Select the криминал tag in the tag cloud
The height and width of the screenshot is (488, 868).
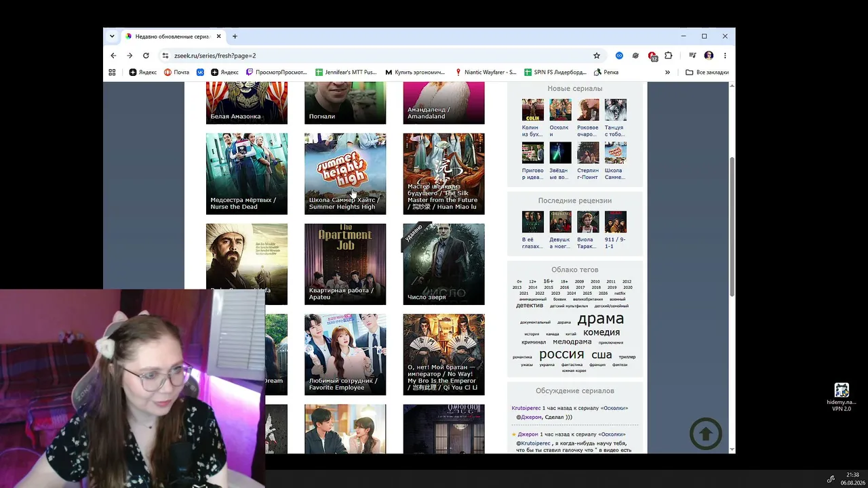pyautogui.click(x=534, y=342)
